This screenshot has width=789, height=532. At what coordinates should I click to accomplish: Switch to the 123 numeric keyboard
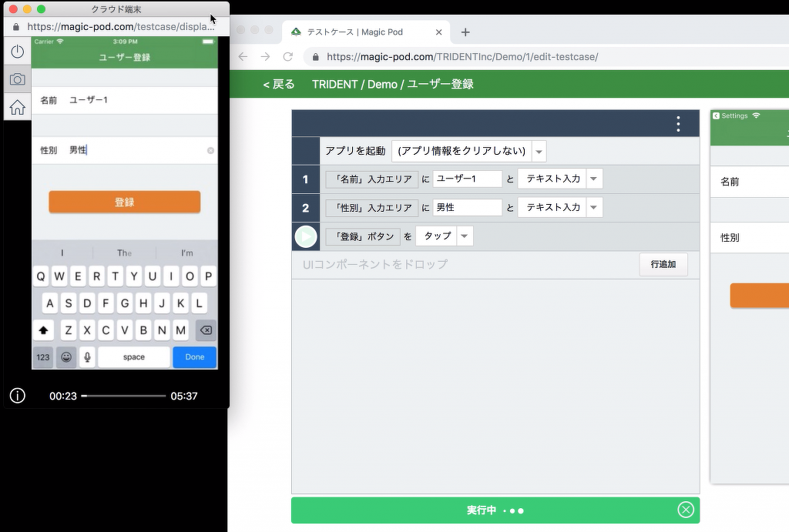(43, 357)
